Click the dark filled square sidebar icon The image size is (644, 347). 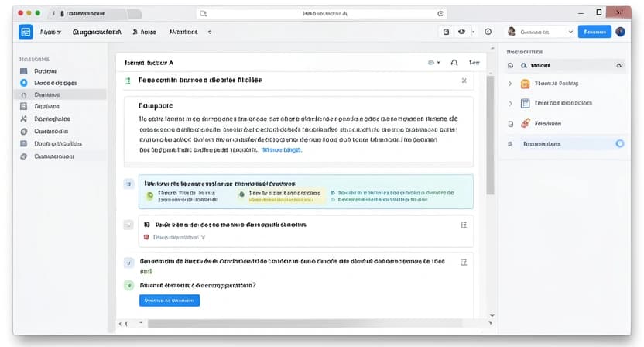24,71
